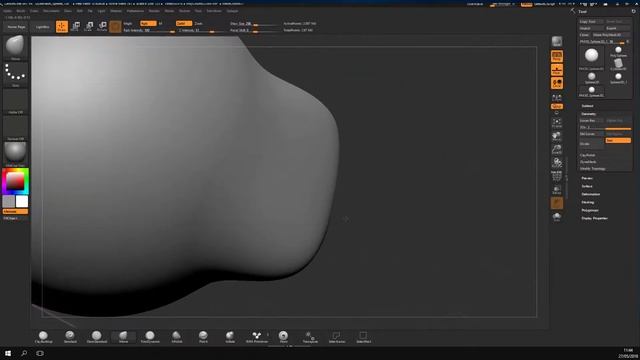The width and height of the screenshot is (640, 360).
Task: Expand the ClayPolish subsection
Action: 588,155
